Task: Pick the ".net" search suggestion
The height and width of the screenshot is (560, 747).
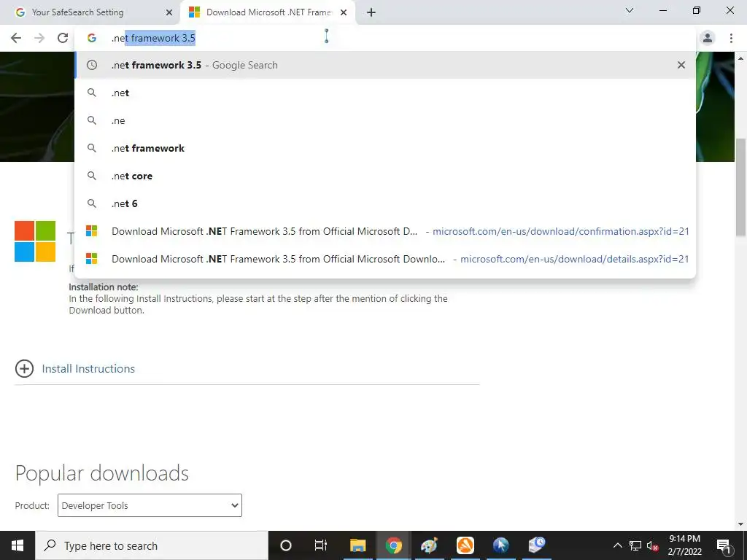Action: click(385, 93)
